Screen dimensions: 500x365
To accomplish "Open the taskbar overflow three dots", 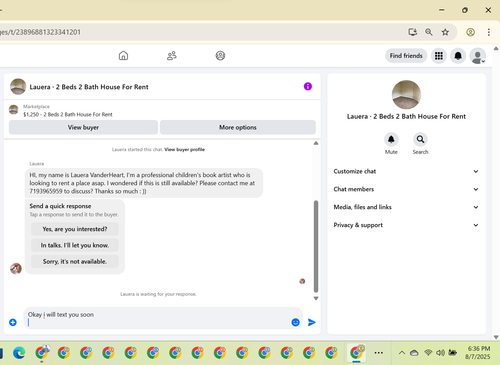I will (379, 353).
